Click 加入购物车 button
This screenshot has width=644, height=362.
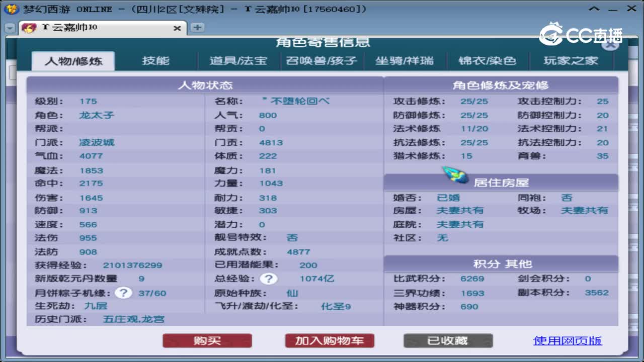pos(330,341)
